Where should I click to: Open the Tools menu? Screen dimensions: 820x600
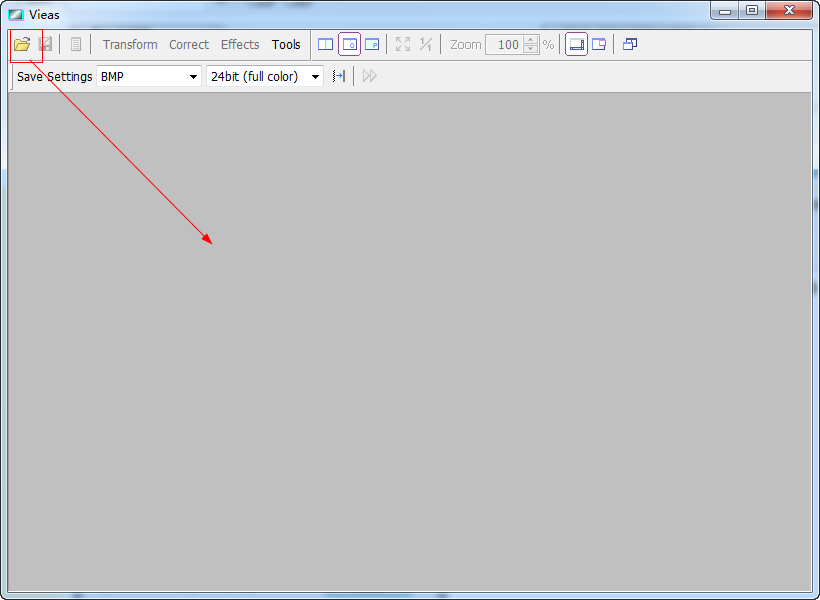(286, 44)
